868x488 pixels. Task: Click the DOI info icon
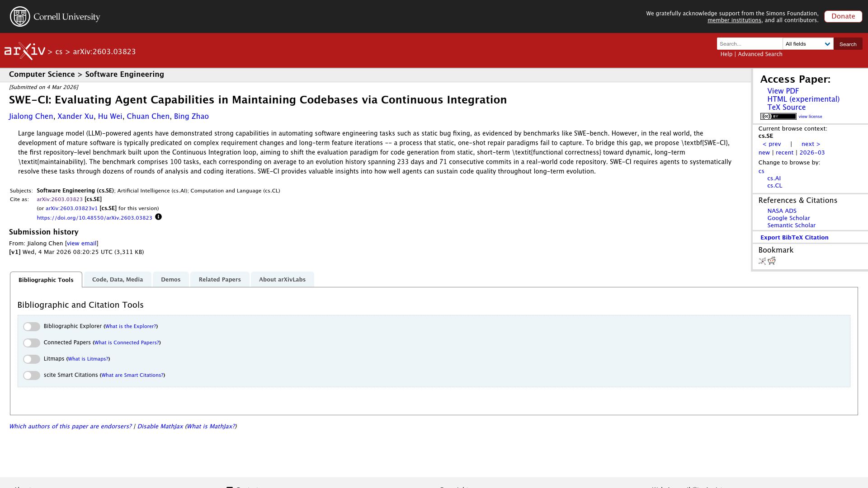[158, 217]
